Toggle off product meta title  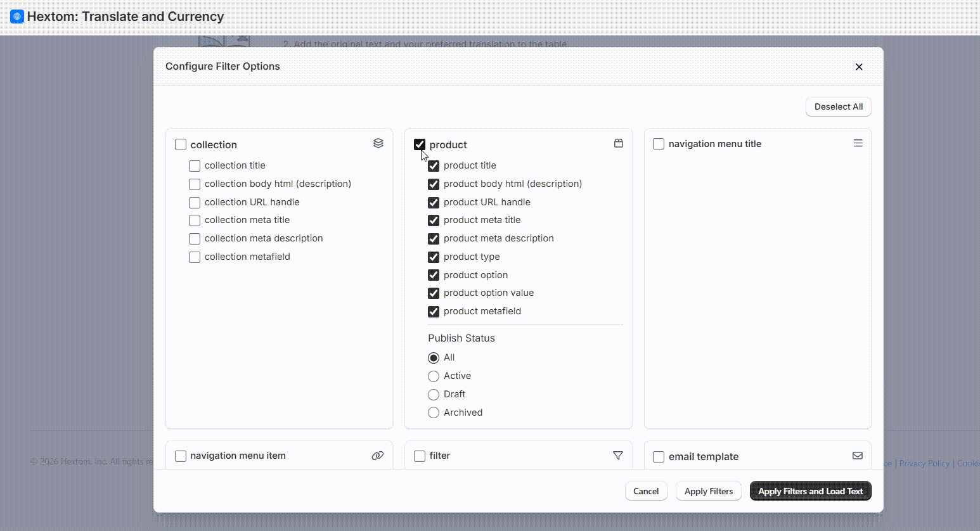[x=434, y=221]
